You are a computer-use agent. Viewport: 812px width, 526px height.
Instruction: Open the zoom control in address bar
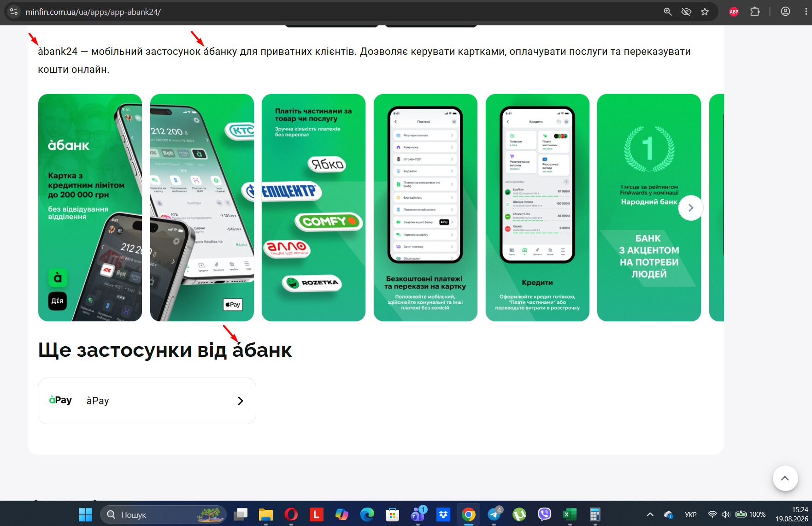point(667,12)
